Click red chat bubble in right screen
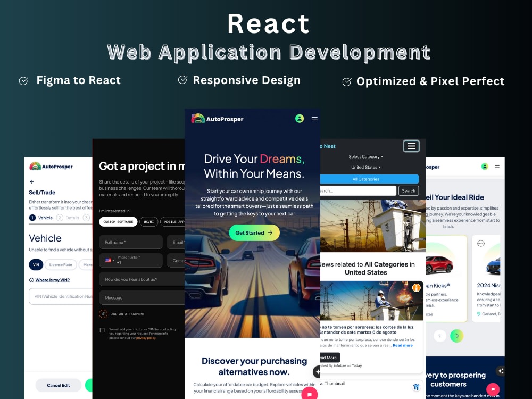The width and height of the screenshot is (532, 399). 493,389
